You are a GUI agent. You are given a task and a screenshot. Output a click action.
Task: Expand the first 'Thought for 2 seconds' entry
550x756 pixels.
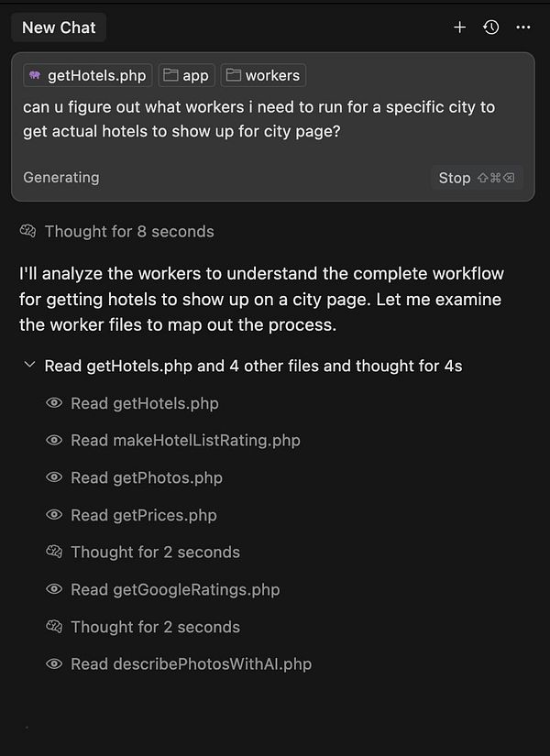[x=154, y=552]
